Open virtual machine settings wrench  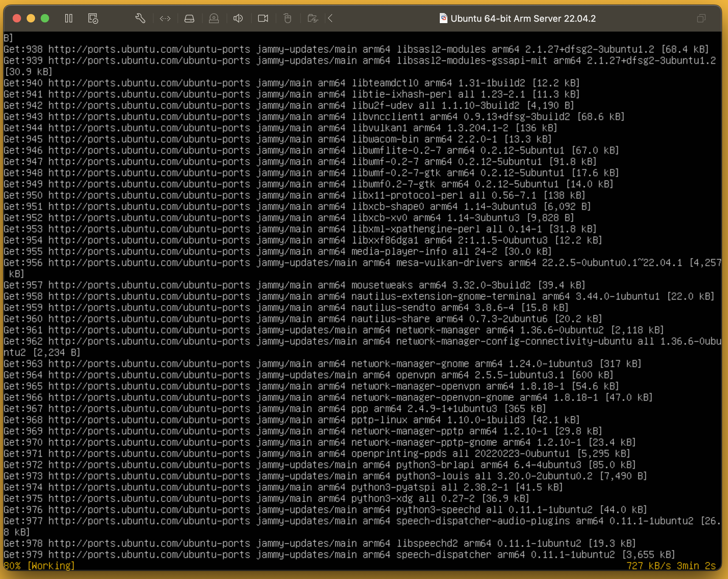coord(140,18)
